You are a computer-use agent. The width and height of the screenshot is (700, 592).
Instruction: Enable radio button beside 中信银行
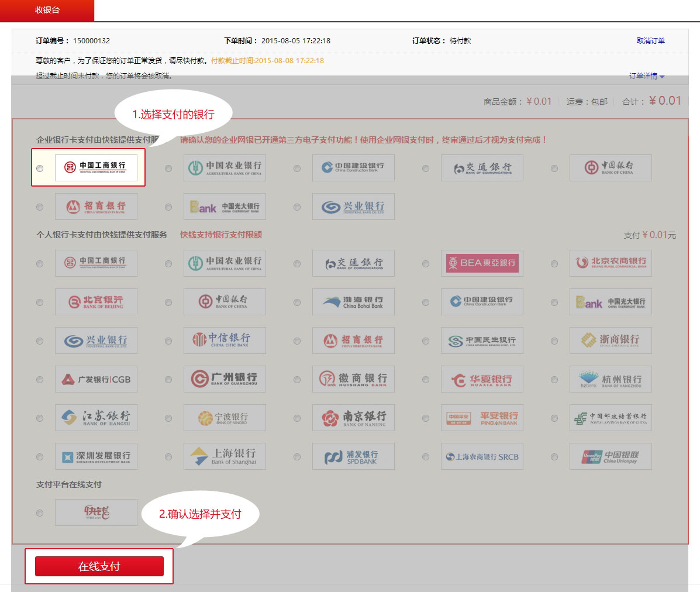(x=168, y=341)
